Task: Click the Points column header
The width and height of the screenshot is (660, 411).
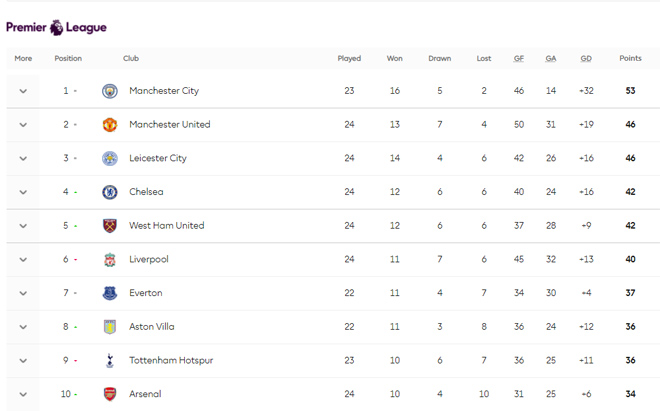Action: [630, 59]
